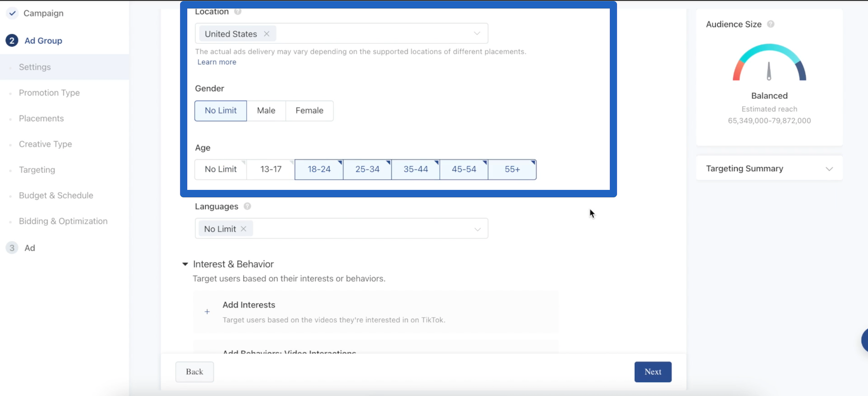Click the Next button

(x=652, y=372)
